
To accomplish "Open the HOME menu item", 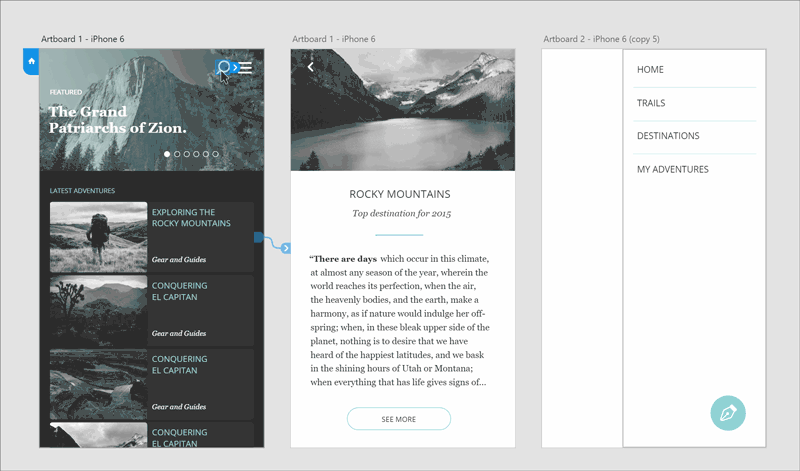I will 650,69.
